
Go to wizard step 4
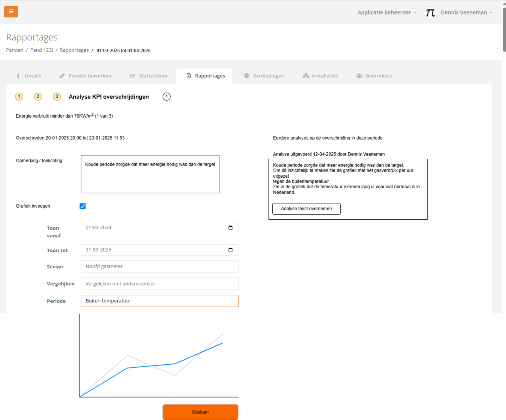[167, 96]
